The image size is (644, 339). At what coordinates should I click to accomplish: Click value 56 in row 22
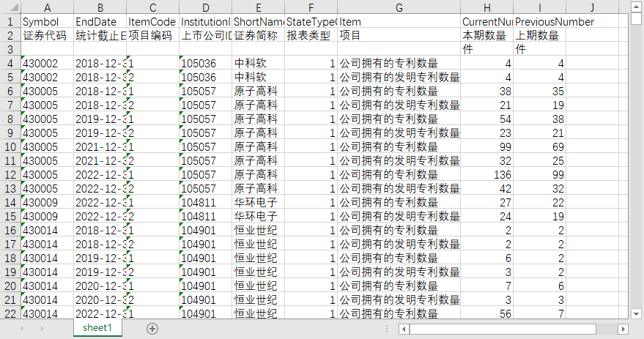pos(486,313)
